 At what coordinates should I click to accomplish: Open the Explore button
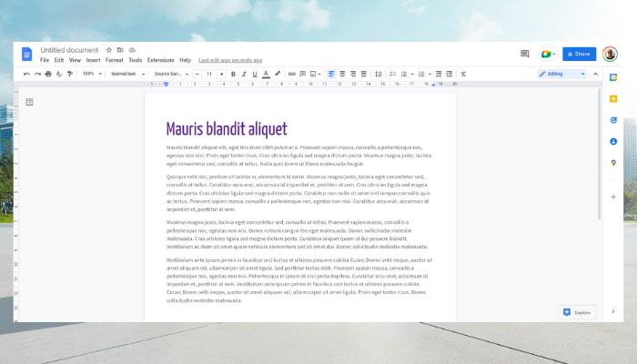577,312
